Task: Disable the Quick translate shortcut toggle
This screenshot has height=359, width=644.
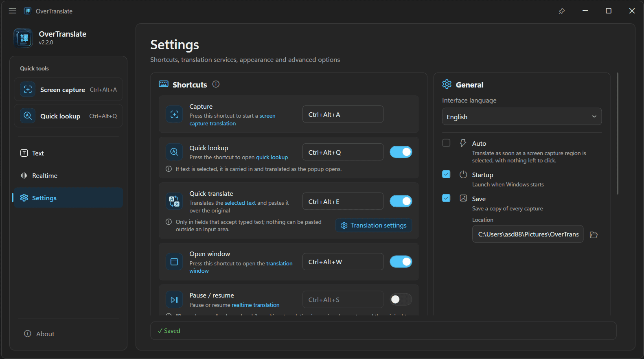Action: click(x=401, y=201)
